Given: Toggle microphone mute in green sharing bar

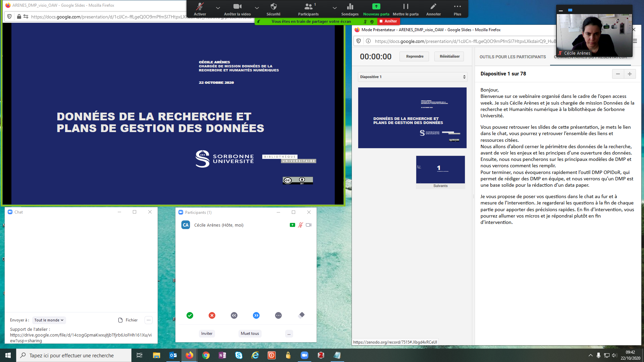Looking at the screenshot, I should tap(365, 21).
